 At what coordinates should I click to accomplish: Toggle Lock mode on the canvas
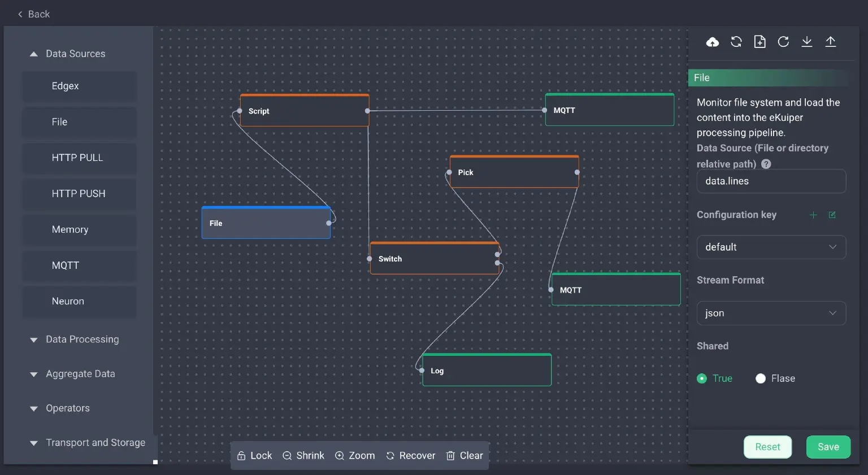[254, 455]
